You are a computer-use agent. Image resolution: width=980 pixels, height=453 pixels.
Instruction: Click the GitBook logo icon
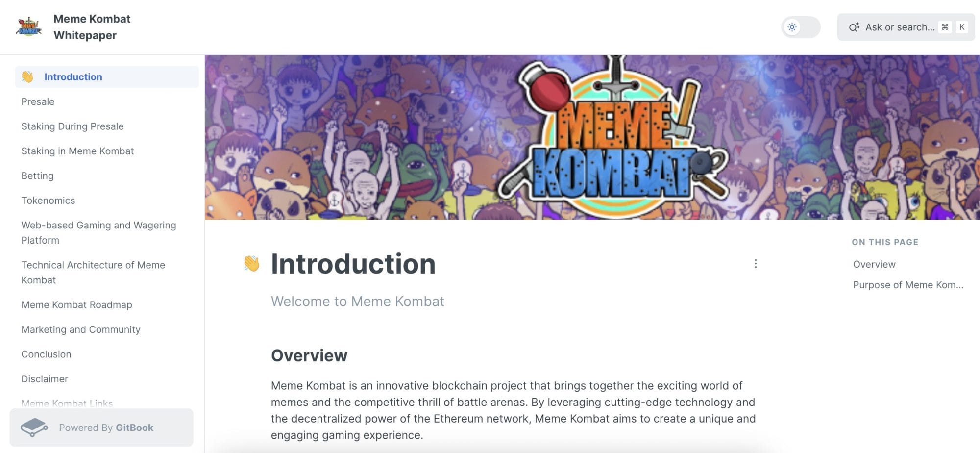tap(34, 428)
